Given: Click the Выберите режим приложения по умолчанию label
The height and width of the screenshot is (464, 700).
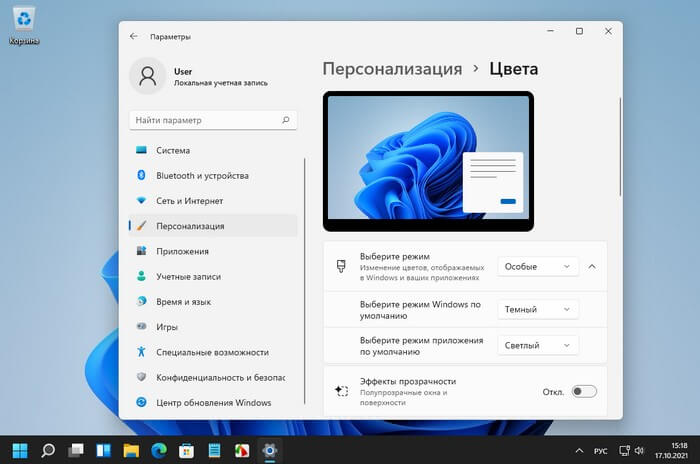Looking at the screenshot, I should click(x=421, y=346).
